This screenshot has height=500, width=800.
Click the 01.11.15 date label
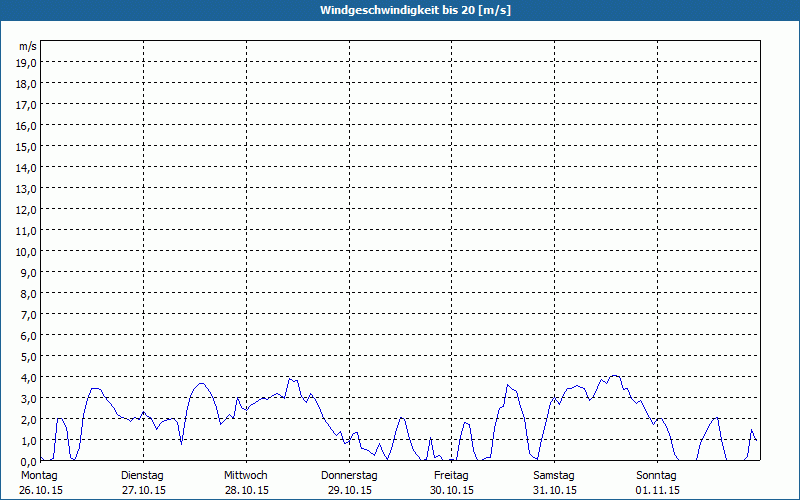coord(658,490)
